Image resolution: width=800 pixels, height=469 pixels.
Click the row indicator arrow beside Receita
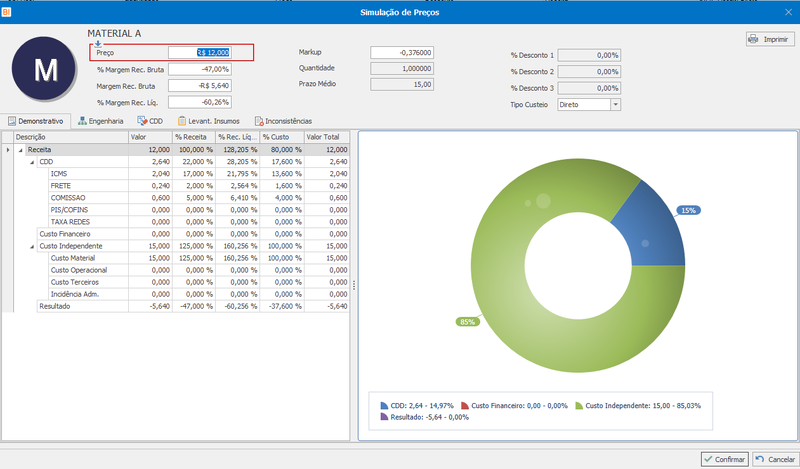click(x=7, y=150)
